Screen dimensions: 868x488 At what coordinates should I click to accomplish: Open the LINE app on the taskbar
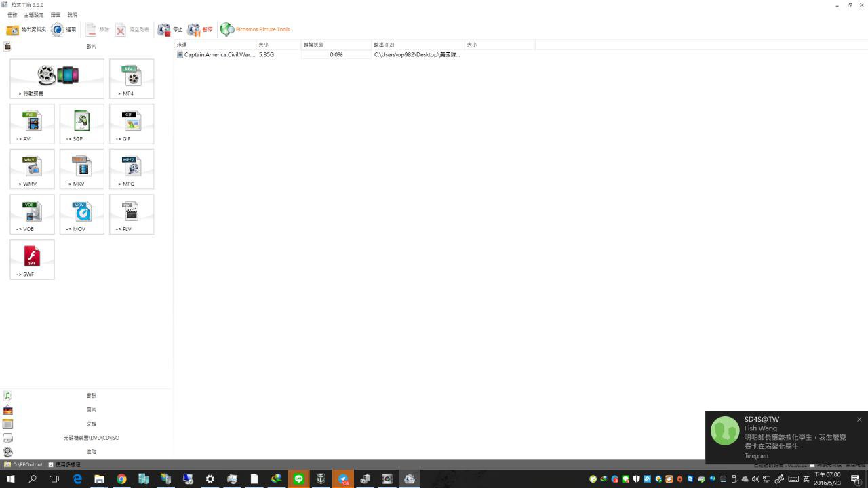click(x=298, y=479)
